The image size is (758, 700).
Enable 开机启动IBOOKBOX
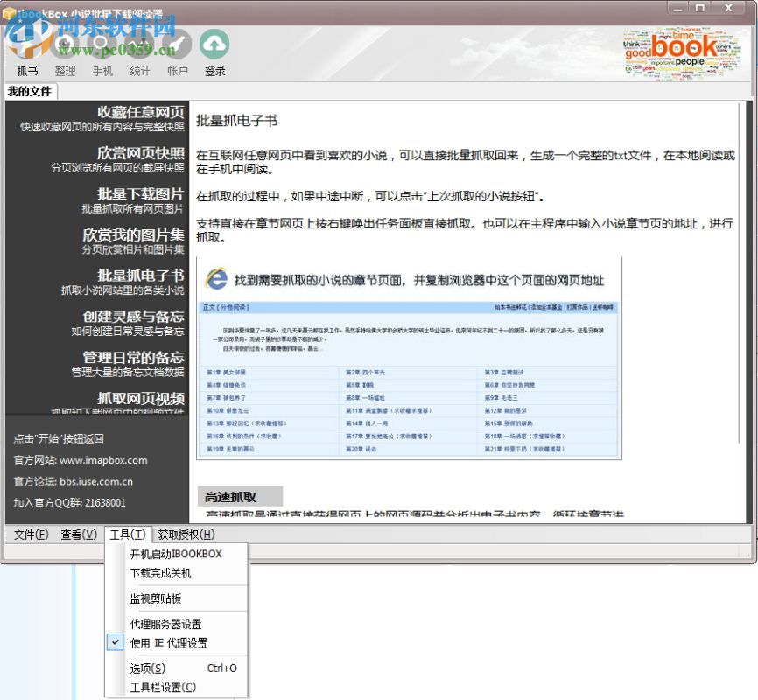(175, 555)
